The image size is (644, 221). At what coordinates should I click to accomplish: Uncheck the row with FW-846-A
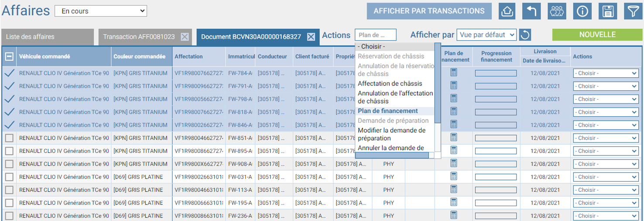(9, 125)
